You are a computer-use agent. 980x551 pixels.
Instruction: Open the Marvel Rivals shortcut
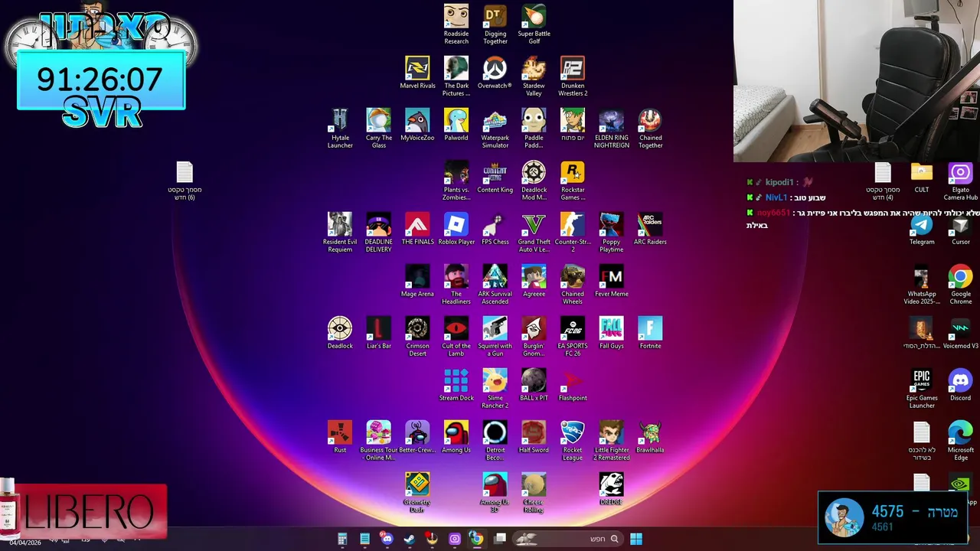[x=417, y=73]
